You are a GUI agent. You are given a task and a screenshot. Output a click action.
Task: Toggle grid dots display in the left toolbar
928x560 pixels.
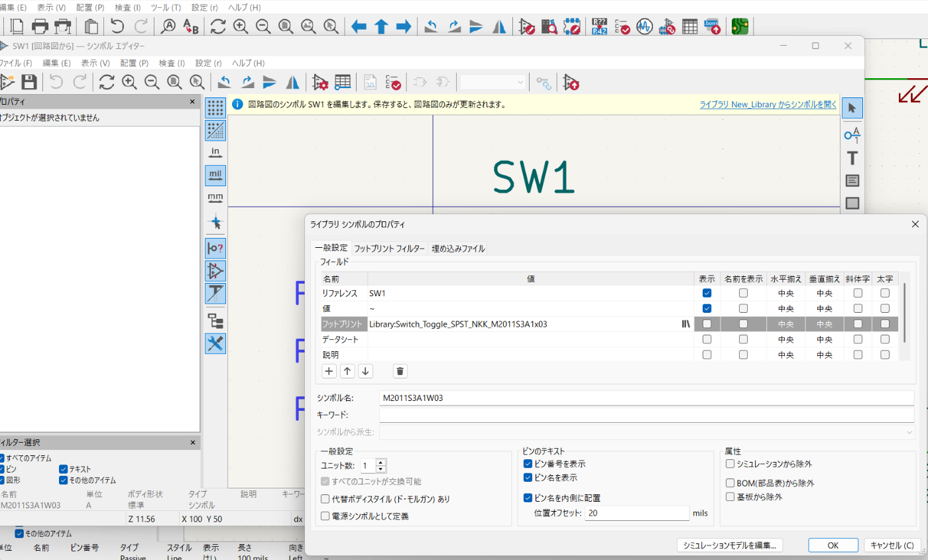pos(215,108)
